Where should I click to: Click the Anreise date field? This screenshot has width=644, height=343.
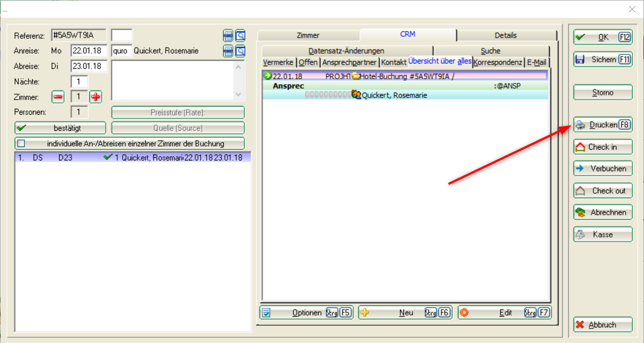tap(89, 51)
